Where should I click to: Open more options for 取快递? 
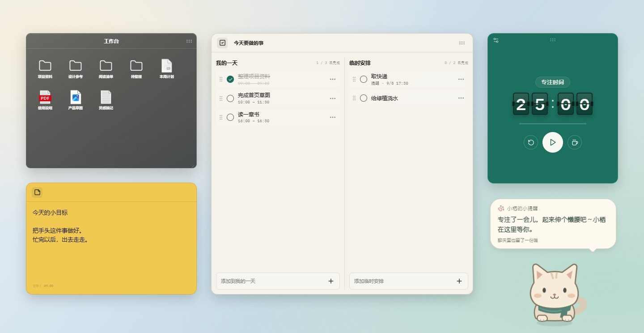[461, 79]
